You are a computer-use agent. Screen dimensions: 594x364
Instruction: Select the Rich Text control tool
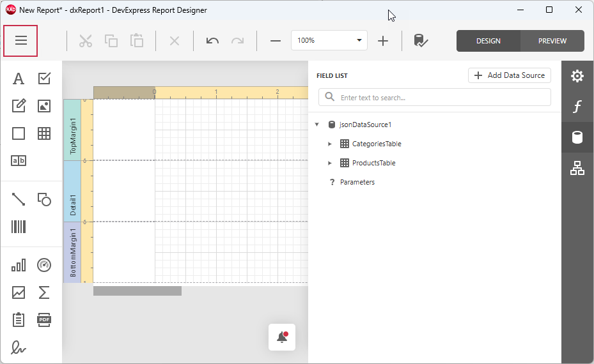pyautogui.click(x=18, y=106)
